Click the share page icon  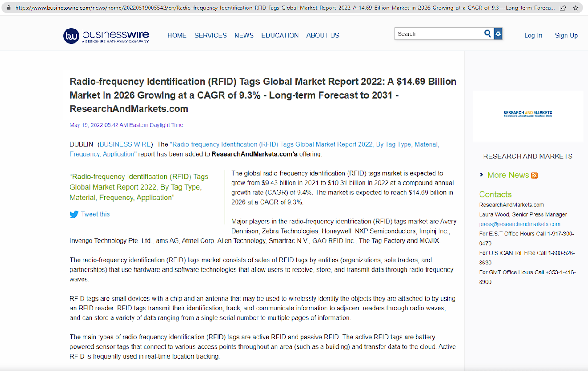point(563,8)
